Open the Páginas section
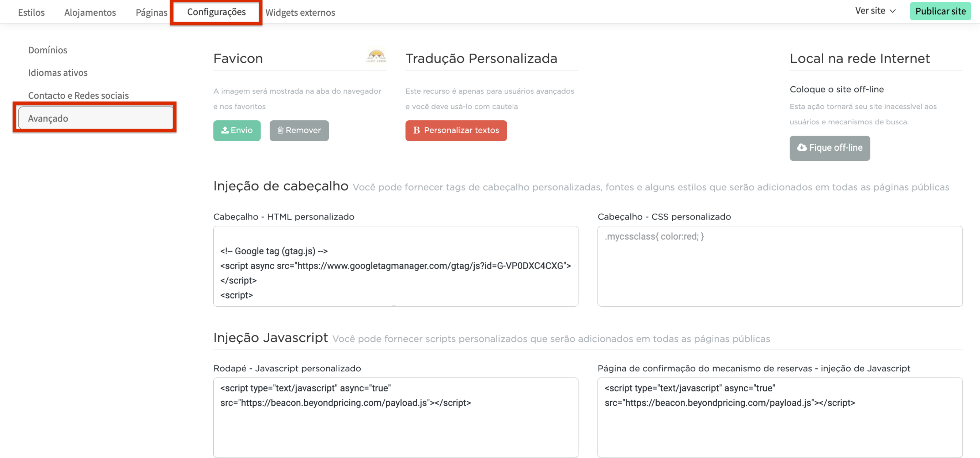Image resolution: width=980 pixels, height=458 pixels. [x=151, y=12]
